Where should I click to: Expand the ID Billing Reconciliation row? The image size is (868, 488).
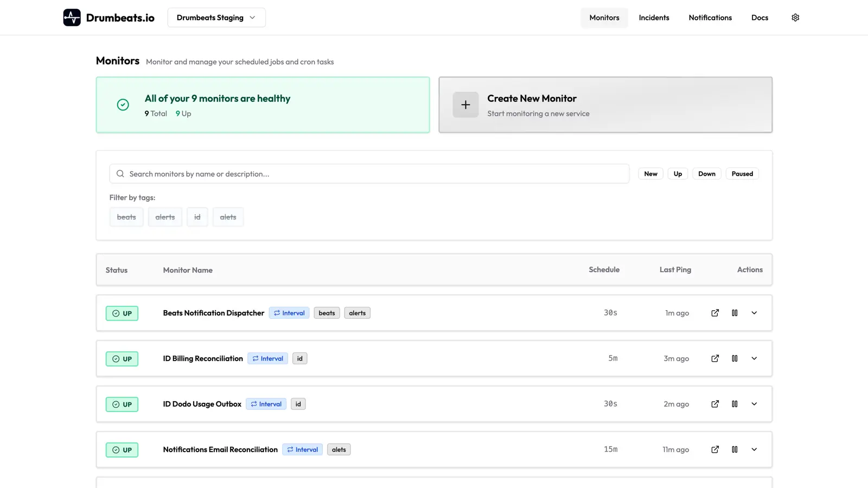coord(754,358)
